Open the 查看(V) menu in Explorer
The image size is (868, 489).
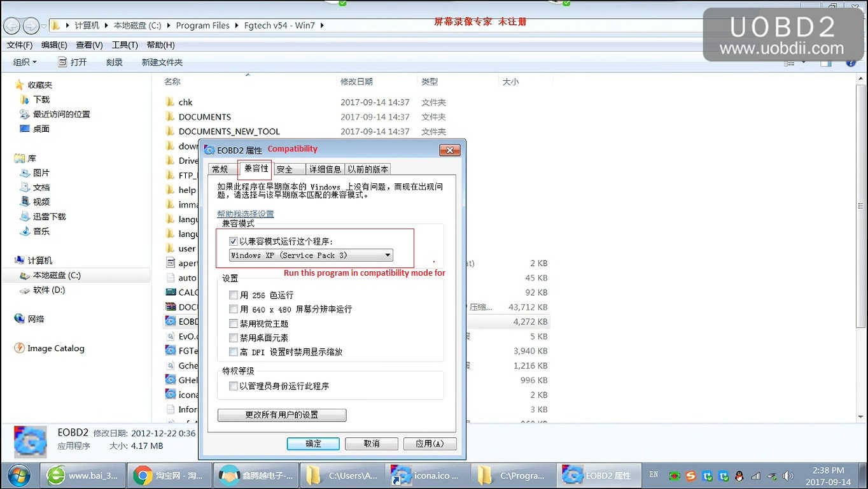pos(89,45)
